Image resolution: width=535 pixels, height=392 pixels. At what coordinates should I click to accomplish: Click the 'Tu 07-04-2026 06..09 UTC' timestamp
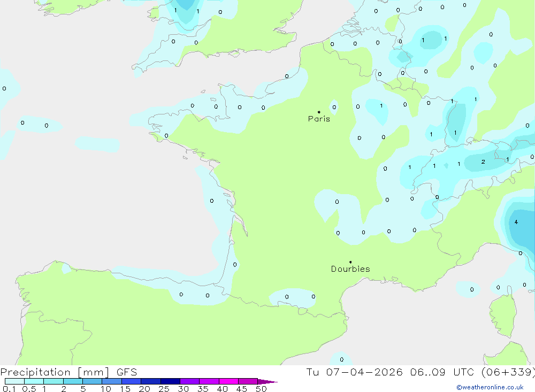(x=390, y=372)
